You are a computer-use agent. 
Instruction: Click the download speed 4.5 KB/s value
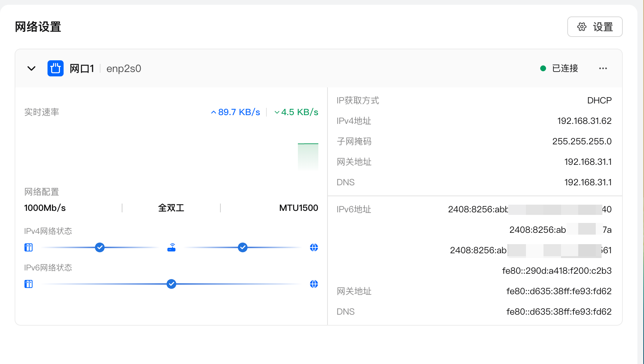click(299, 112)
